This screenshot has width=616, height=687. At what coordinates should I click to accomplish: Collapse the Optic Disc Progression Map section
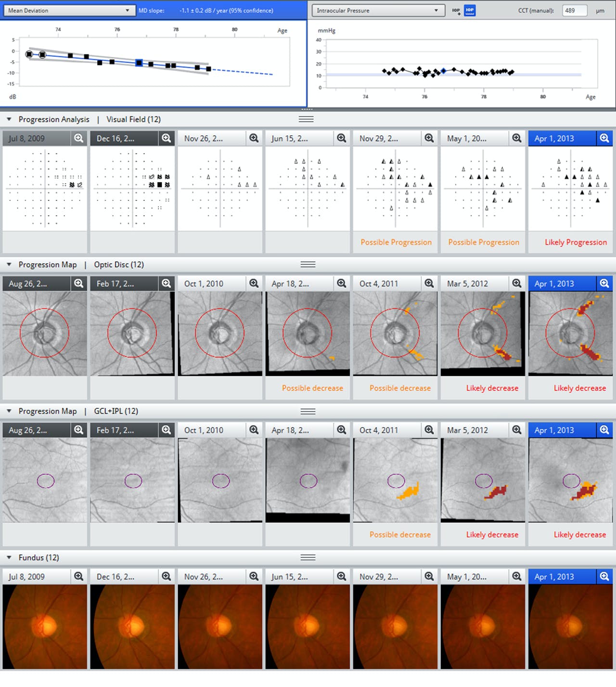(9, 265)
